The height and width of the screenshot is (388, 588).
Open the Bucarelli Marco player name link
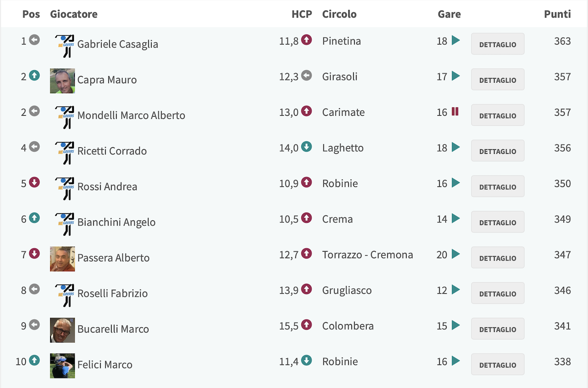[x=113, y=329]
